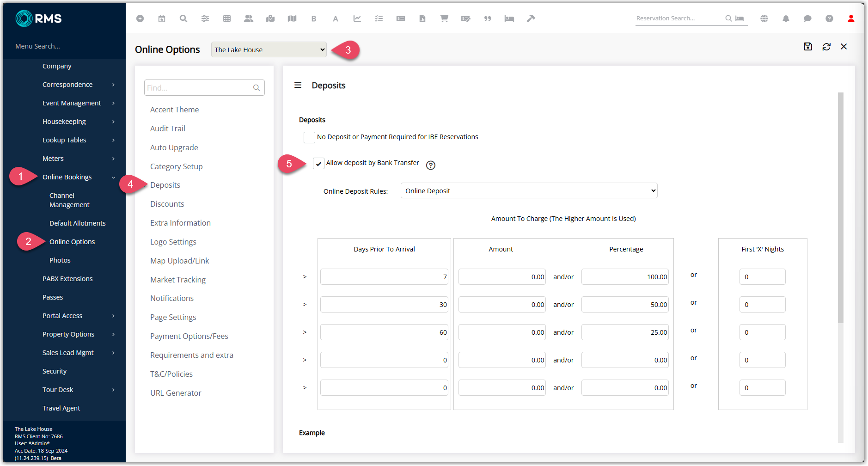Screen dimensions: 868x466
Task: Open Company in side menu
Action: (x=57, y=66)
